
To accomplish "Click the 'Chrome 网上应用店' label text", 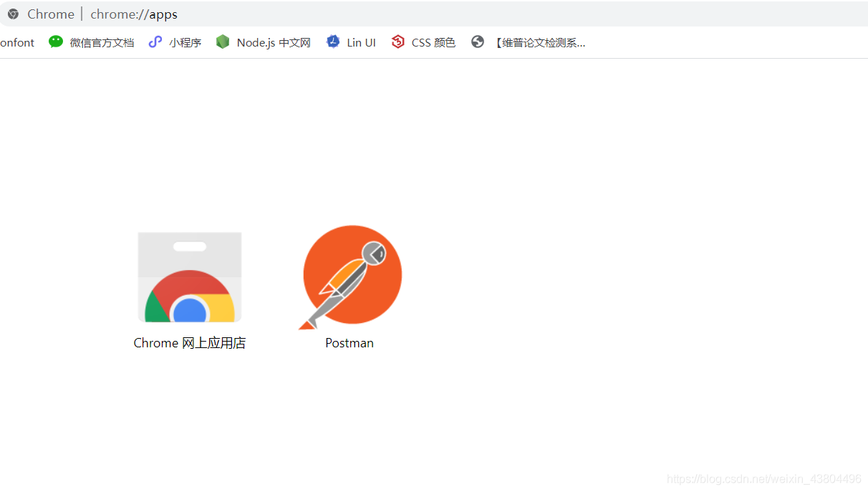I will 190,343.
